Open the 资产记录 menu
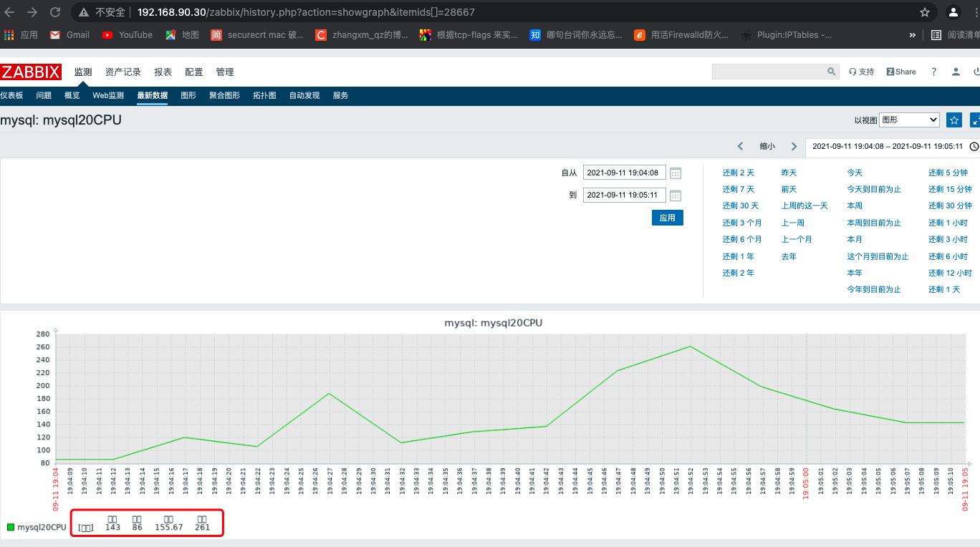The width and height of the screenshot is (980, 547). point(123,72)
